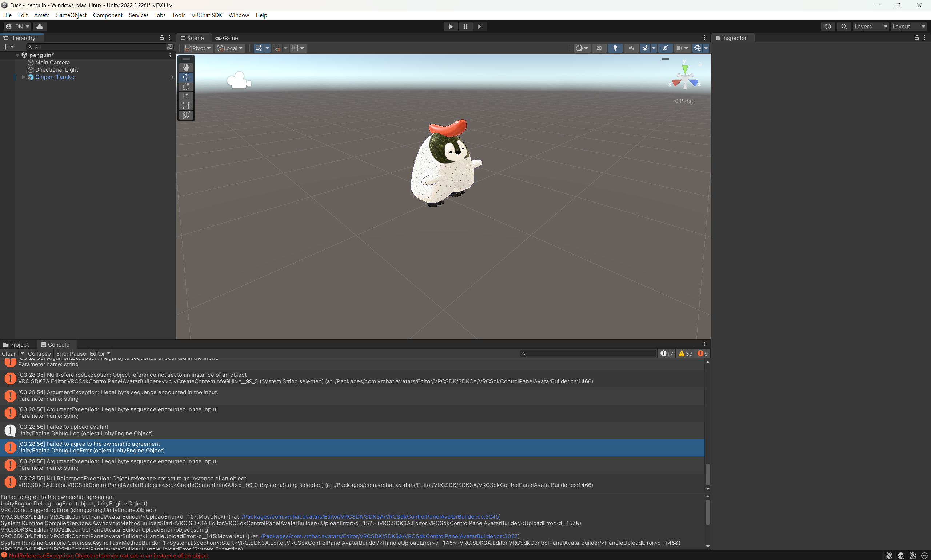The width and height of the screenshot is (931, 560).
Task: Switch to the Game tab
Action: pos(227,38)
